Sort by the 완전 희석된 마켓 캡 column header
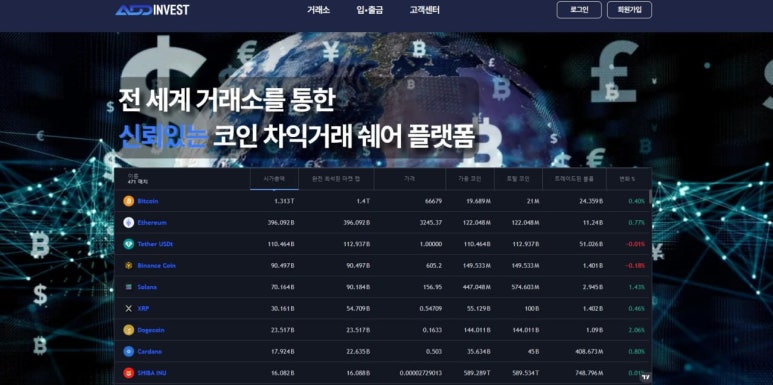Viewport: 773px width, 385px height. [x=336, y=179]
